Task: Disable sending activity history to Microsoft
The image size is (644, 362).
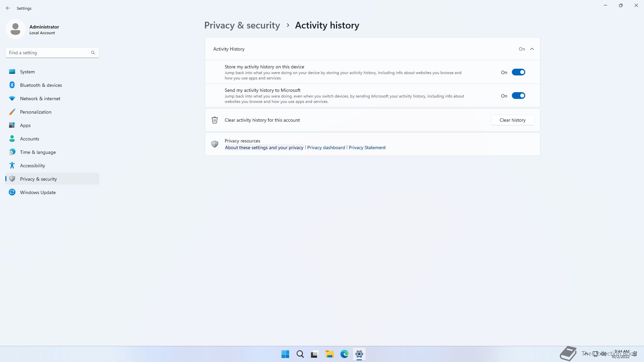Action: 518,96
